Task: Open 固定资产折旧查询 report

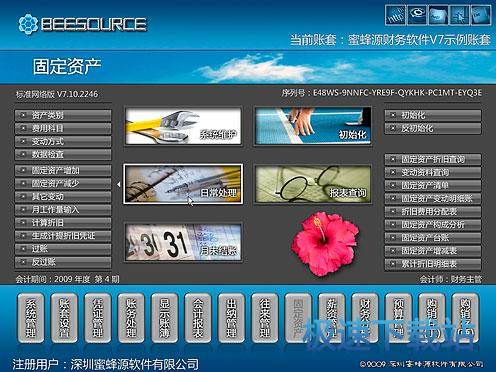Action: point(433,159)
